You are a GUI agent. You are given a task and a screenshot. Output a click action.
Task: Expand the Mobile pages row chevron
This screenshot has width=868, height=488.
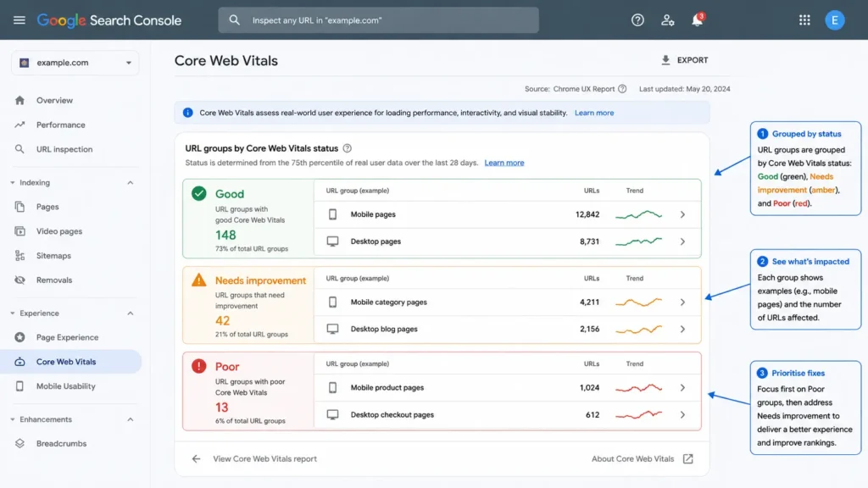click(x=682, y=214)
